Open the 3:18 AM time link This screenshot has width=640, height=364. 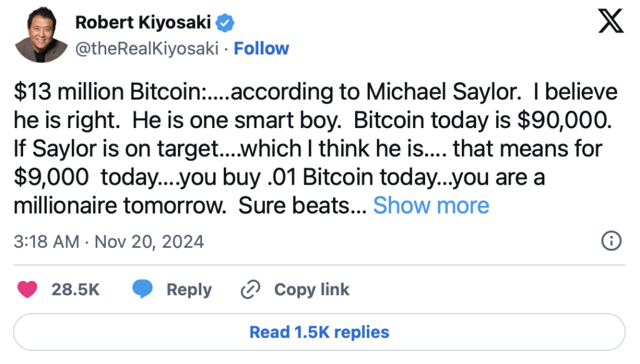[x=46, y=242]
